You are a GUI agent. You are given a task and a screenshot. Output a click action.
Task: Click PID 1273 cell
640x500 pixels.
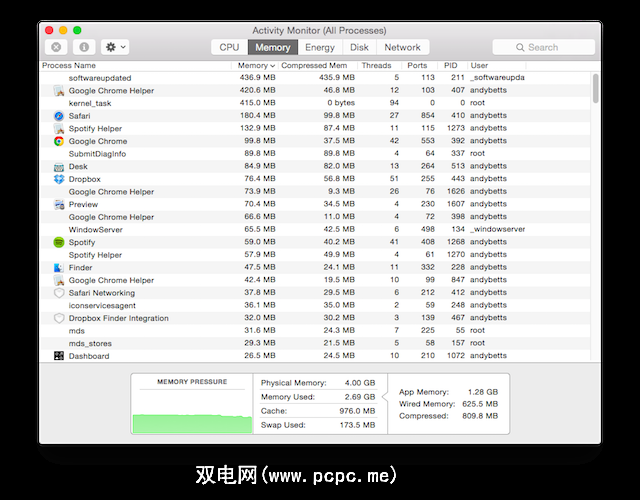(x=456, y=128)
